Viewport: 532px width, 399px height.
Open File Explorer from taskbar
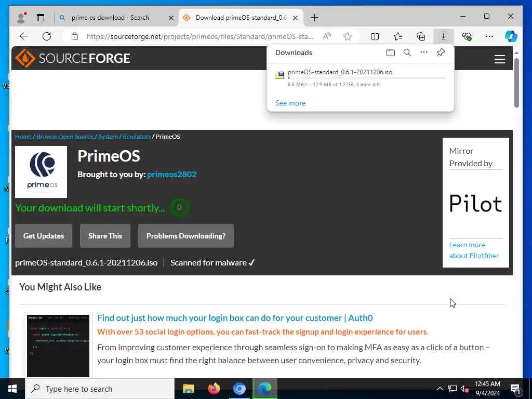(x=188, y=389)
